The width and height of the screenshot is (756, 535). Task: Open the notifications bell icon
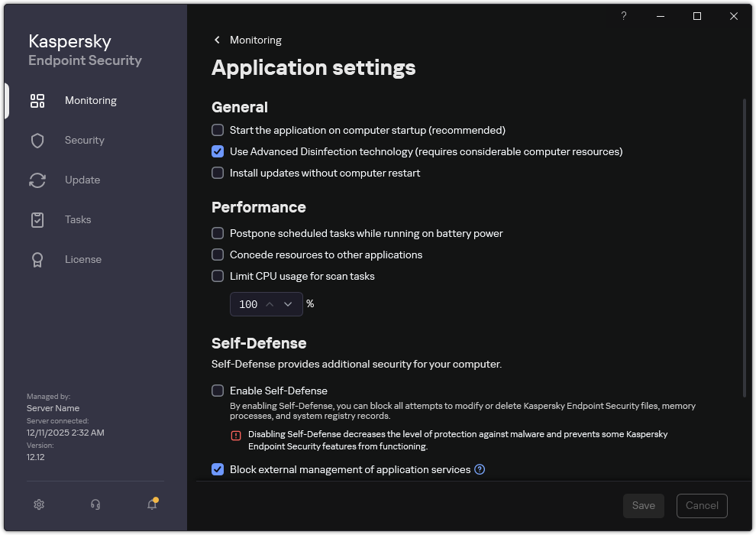click(x=151, y=504)
